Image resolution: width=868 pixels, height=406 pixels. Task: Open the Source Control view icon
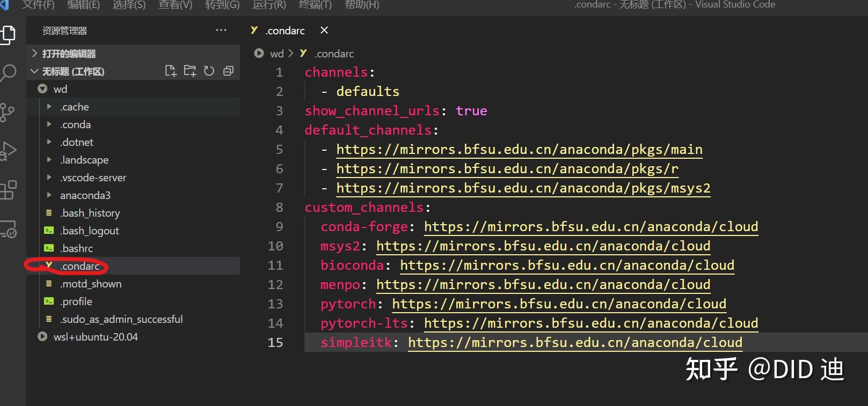8,112
